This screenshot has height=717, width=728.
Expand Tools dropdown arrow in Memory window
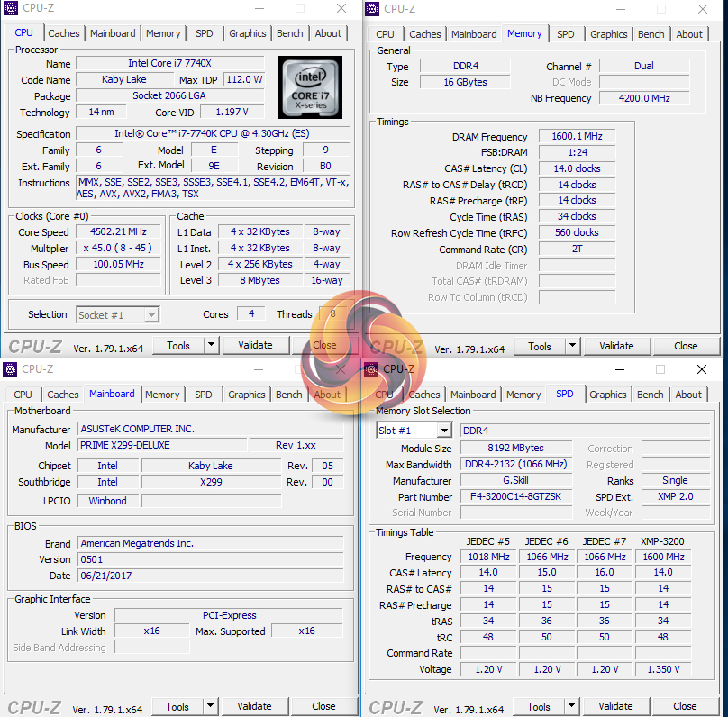coord(572,346)
